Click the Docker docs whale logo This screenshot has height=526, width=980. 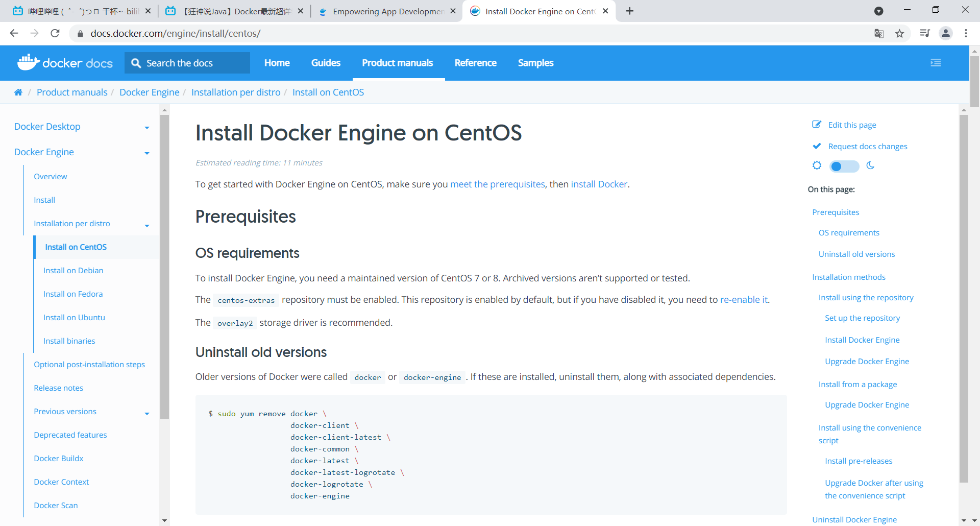[28, 62]
